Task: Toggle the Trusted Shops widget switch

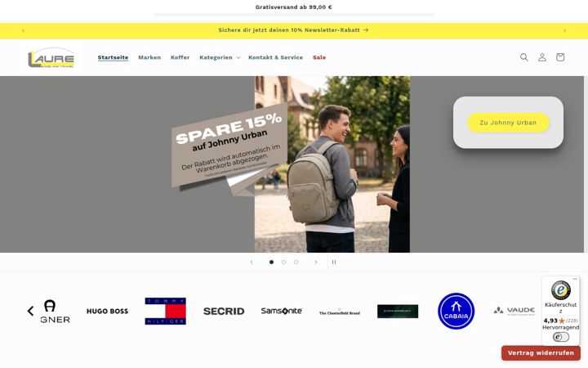Action: 560,337
